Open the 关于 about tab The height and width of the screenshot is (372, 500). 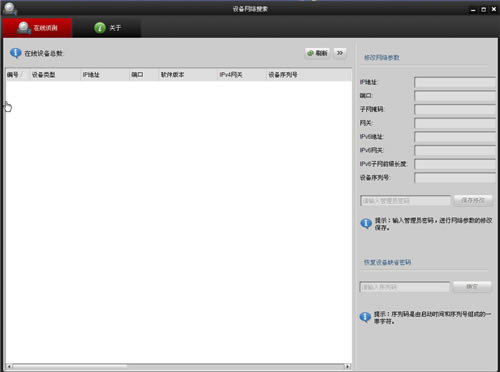(x=106, y=28)
